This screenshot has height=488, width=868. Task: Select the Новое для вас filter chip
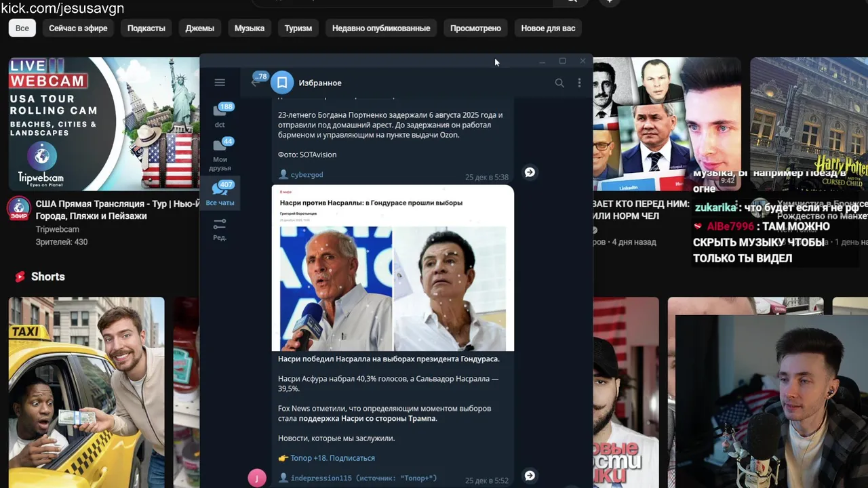(548, 28)
